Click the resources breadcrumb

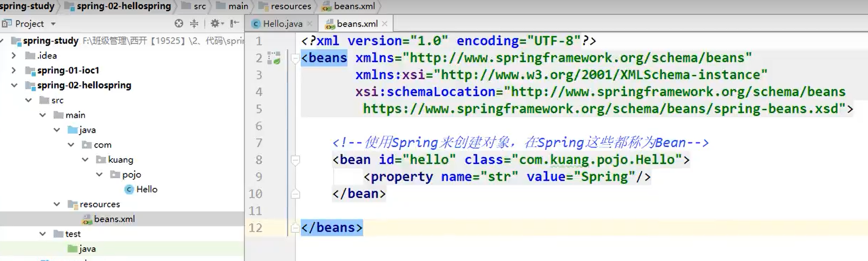pos(291,6)
